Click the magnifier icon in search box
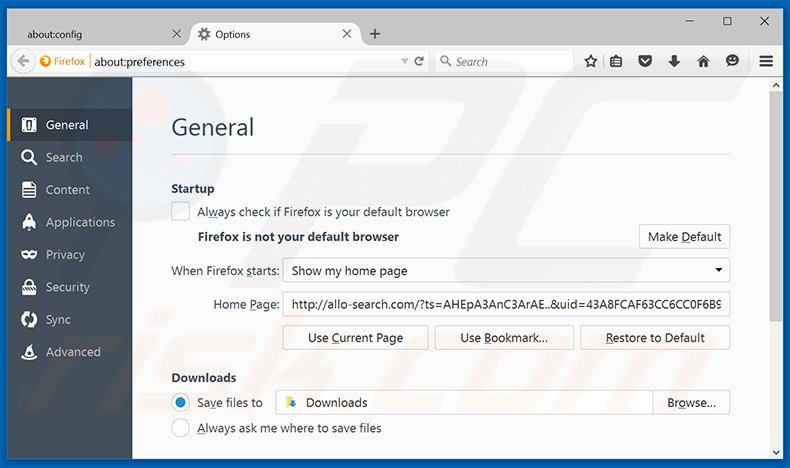The width and height of the screenshot is (790, 468). coord(445,61)
